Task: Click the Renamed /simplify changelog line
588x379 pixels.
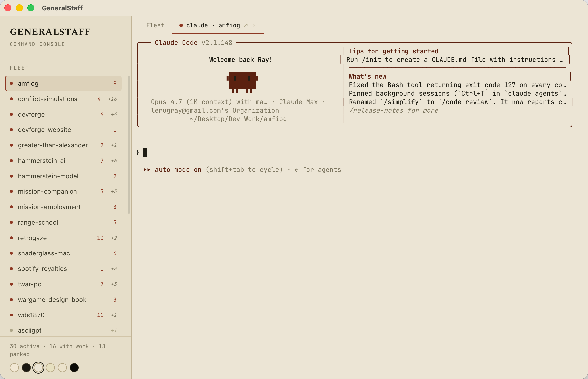Action: tap(457, 102)
